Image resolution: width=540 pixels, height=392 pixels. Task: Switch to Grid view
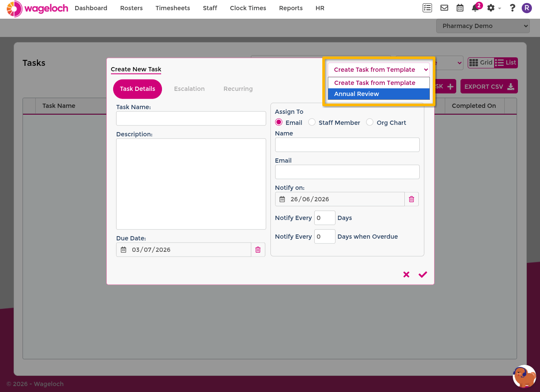[481, 62]
